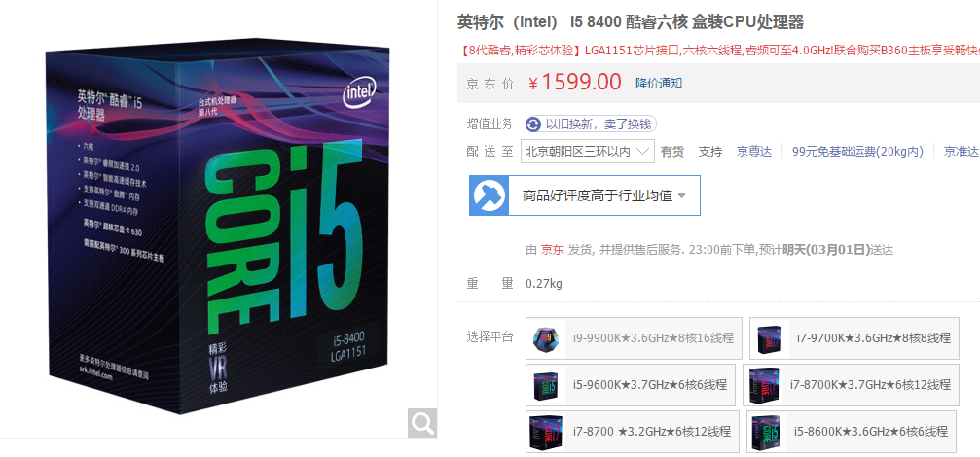
Task: Click the 以旧换新，卖了换钱 trade-in button
Action: coord(591,123)
